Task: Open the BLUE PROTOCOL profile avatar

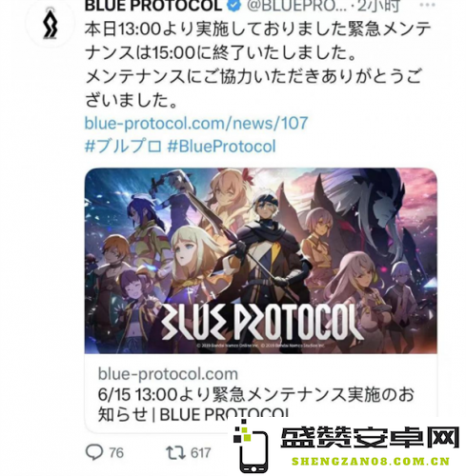Action: click(x=51, y=24)
